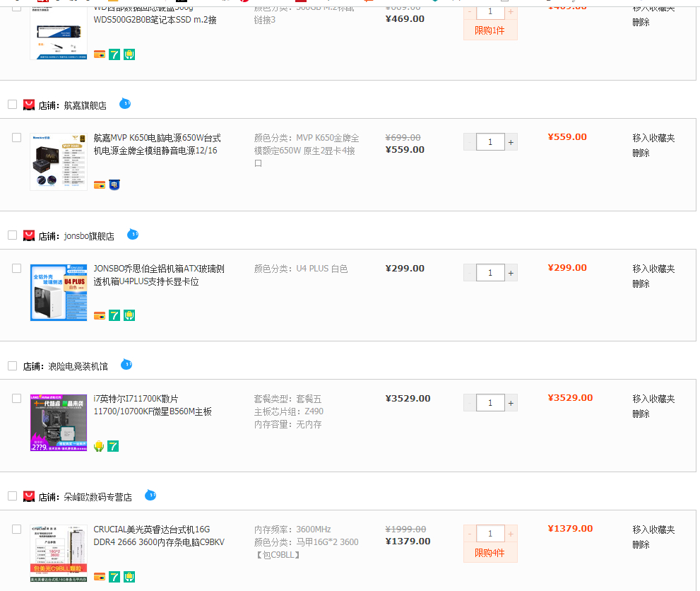Viewport: 700px width, 591px height.
Task: Click the Tmall logo beside jonsbo旗舰店
Action: coord(29,235)
